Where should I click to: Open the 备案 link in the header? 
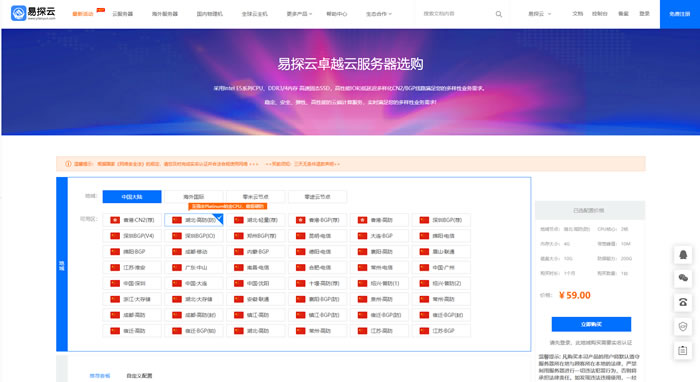pyautogui.click(x=623, y=14)
